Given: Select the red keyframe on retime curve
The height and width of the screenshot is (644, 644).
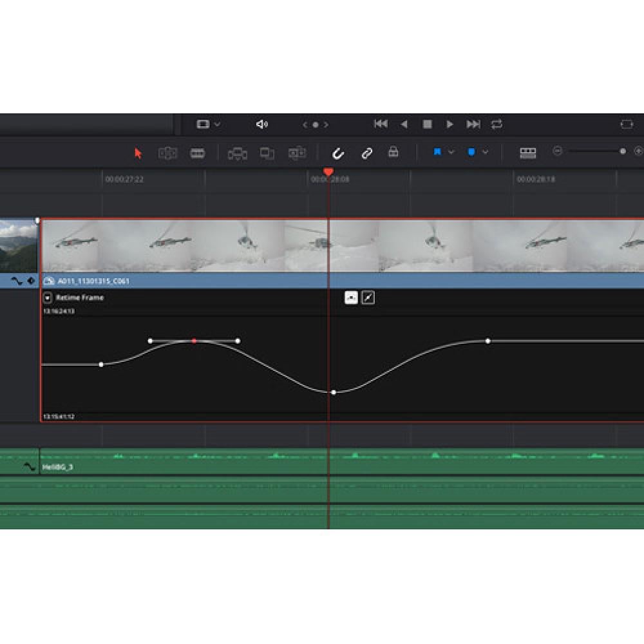Looking at the screenshot, I should [194, 341].
